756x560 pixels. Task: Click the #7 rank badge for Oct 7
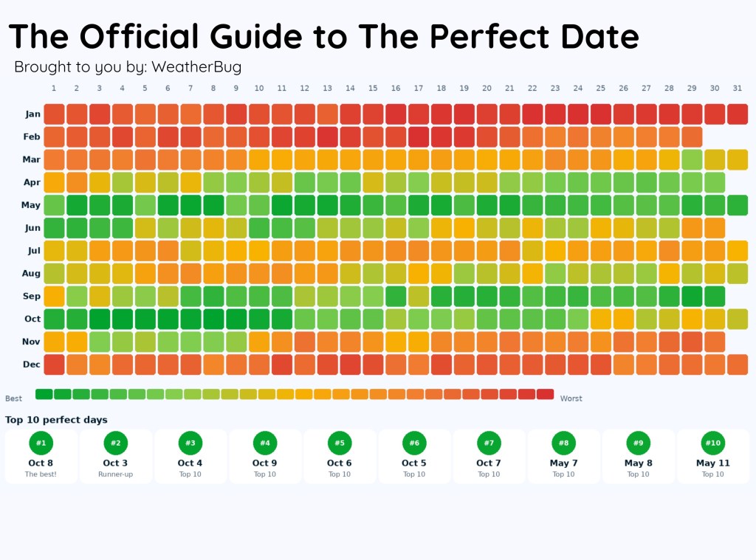click(489, 443)
